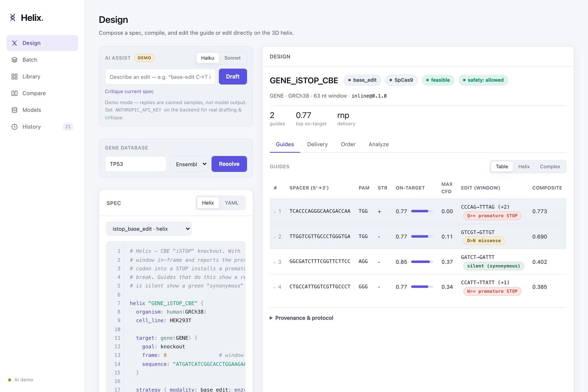Image resolution: width=588 pixels, height=392 pixels.
Task: Click the AI demo status dot
Action: (9, 380)
